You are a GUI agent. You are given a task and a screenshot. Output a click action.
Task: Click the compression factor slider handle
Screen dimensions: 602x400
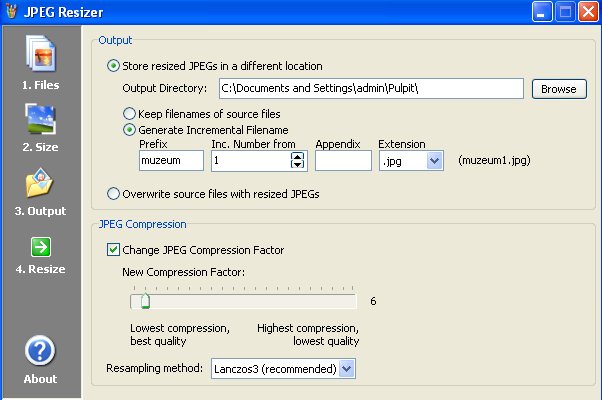145,301
